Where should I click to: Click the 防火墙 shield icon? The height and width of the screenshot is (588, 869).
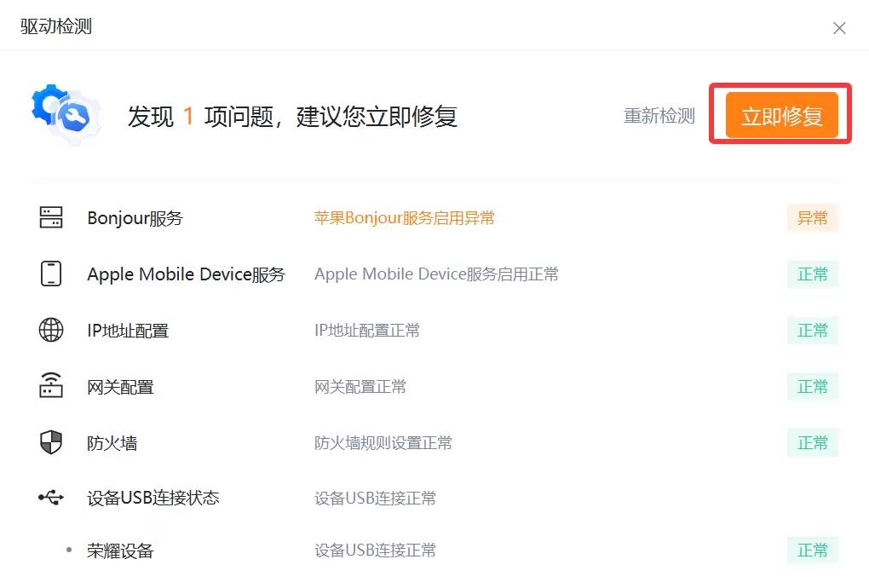pos(51,443)
